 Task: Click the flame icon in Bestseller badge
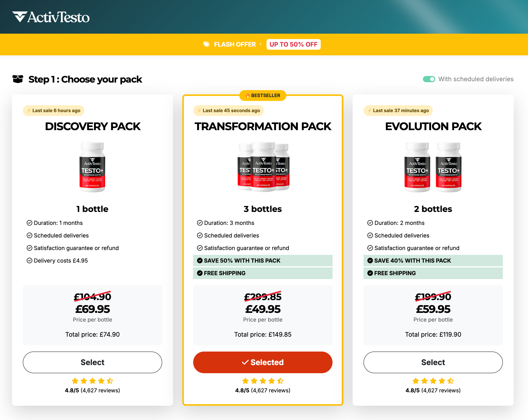coord(248,95)
